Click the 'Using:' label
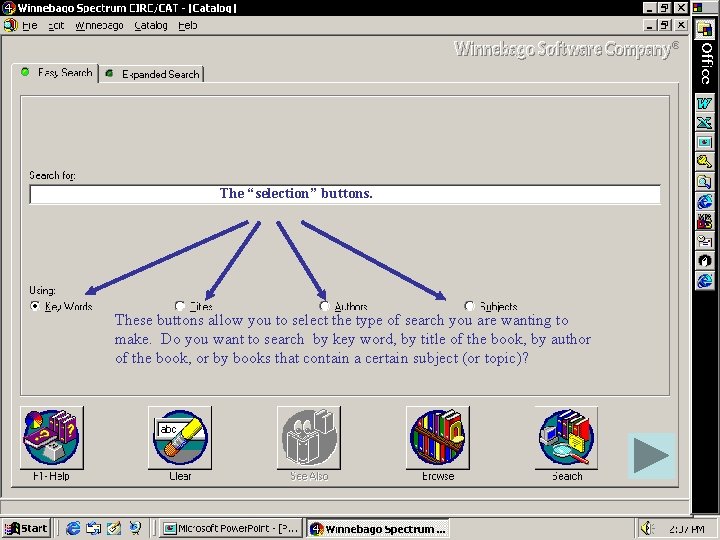This screenshot has height=540, width=720. pos(42,290)
